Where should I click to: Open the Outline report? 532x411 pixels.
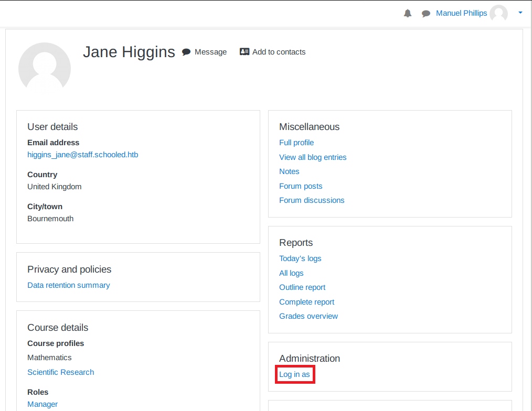(x=302, y=287)
